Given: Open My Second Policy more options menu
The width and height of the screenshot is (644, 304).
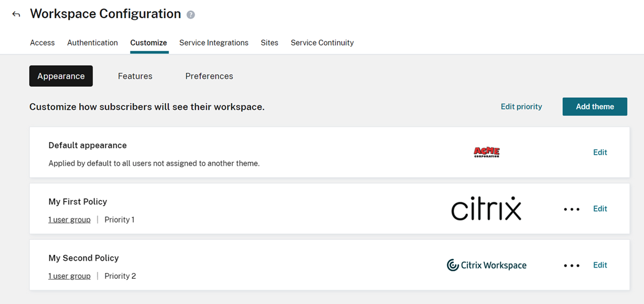Looking at the screenshot, I should pos(571,265).
